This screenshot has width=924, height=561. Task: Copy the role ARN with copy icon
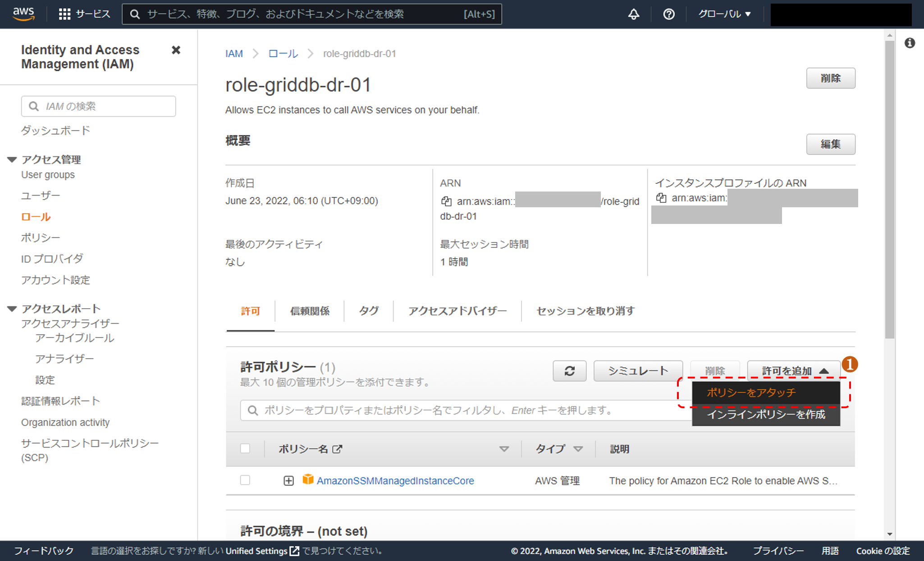click(x=446, y=201)
